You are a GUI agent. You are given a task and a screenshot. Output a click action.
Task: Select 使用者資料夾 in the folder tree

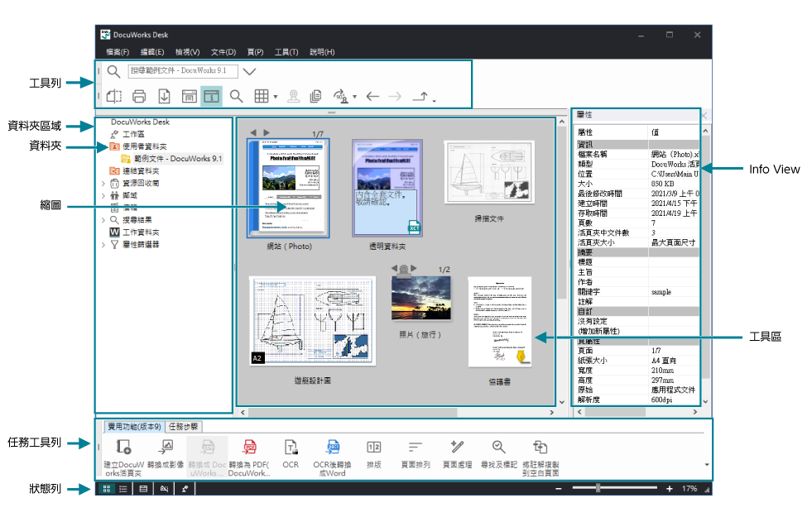(x=145, y=146)
